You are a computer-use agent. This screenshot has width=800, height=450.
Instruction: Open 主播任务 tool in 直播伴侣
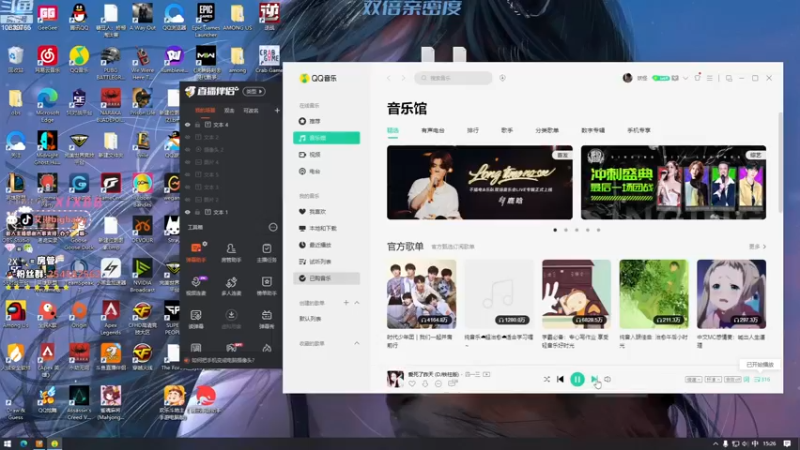[267, 253]
